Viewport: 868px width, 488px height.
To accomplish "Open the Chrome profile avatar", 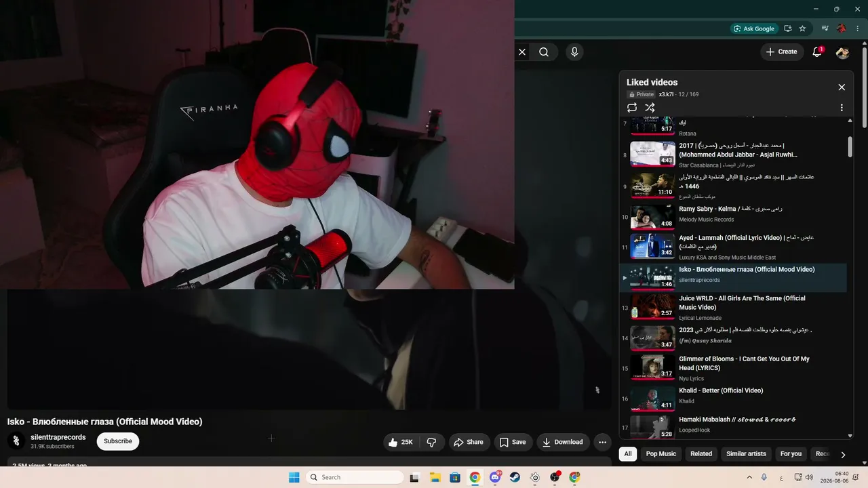I will click(842, 28).
